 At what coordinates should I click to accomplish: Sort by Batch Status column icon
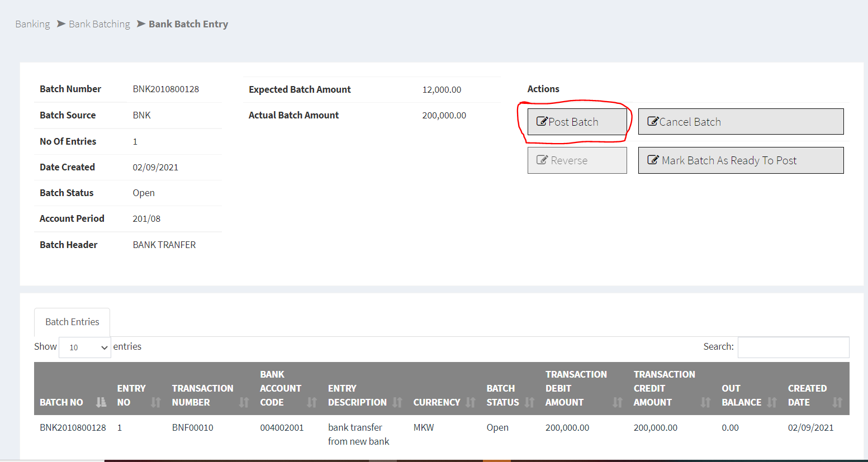pyautogui.click(x=529, y=402)
